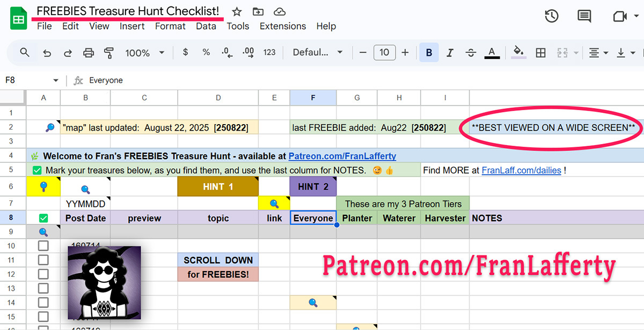The image size is (644, 330).
Task: Increase font size plus button
Action: click(x=405, y=52)
